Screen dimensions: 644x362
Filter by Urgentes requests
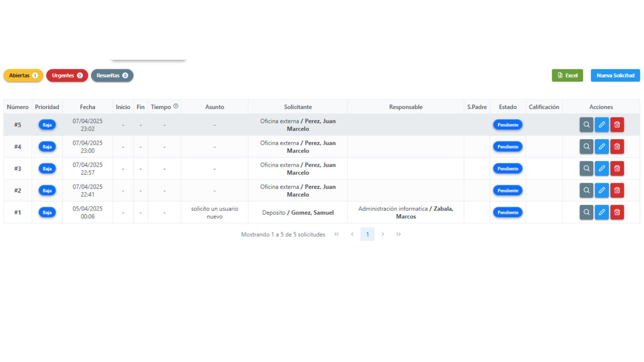pyautogui.click(x=67, y=75)
